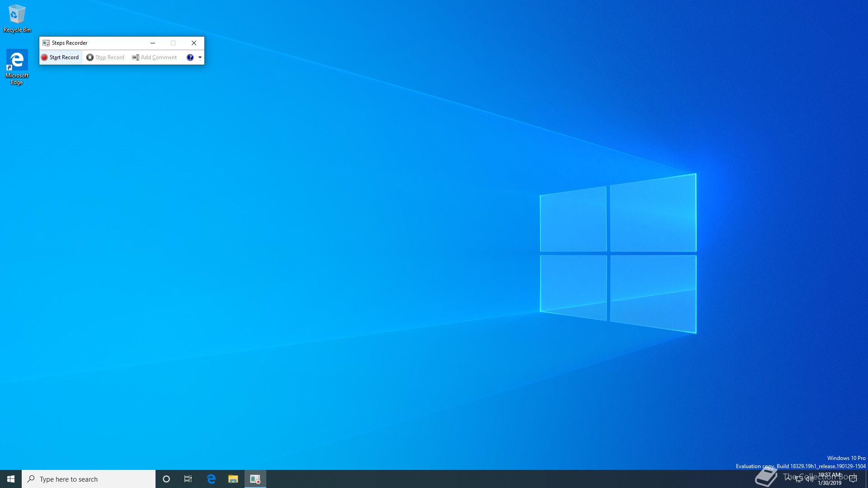Open the Action Center notification icon

[853, 479]
